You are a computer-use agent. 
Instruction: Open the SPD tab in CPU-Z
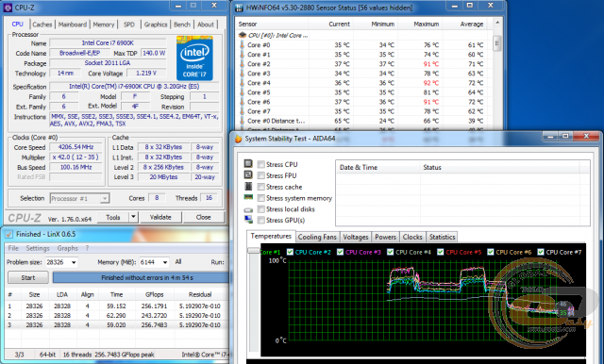click(x=129, y=25)
